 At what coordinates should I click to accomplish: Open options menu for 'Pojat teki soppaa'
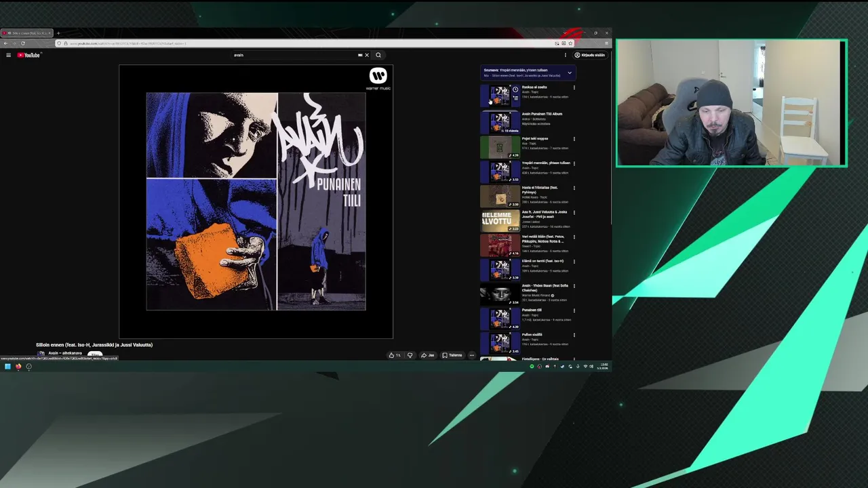(x=574, y=139)
